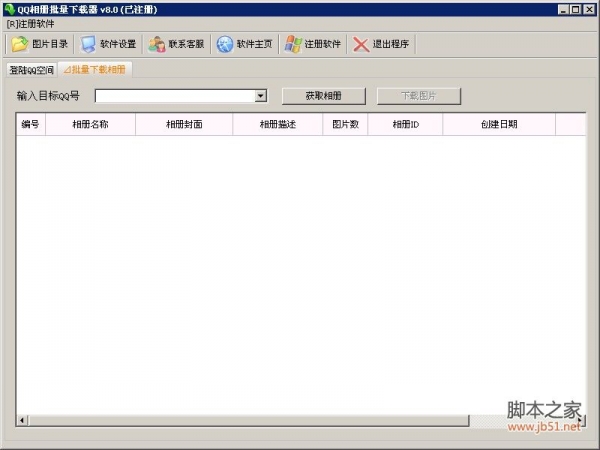Open the 图片目录 folder icon

pos(20,44)
